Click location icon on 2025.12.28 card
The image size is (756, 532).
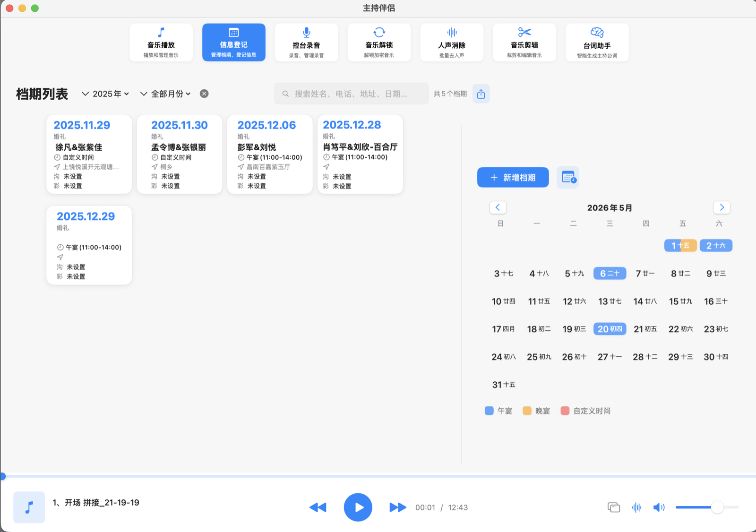326,167
